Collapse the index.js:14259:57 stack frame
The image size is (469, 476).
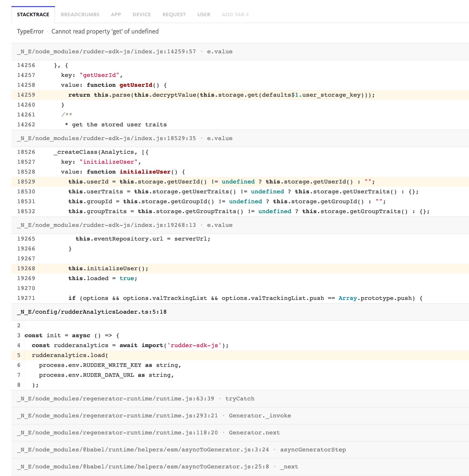(x=106, y=51)
